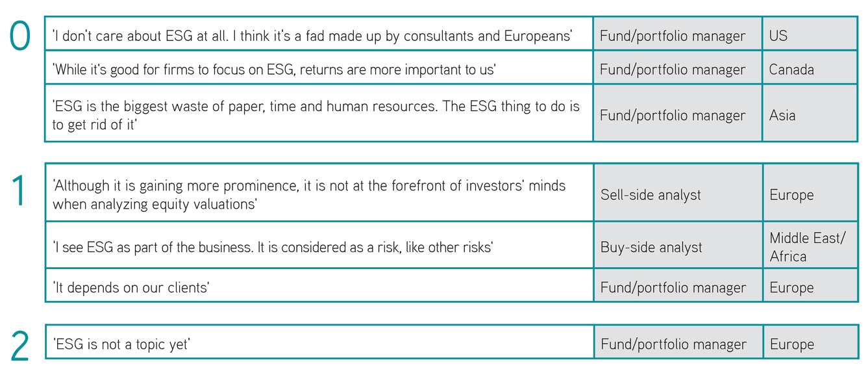Click the US region cell
The image size is (868, 375).
point(810,35)
